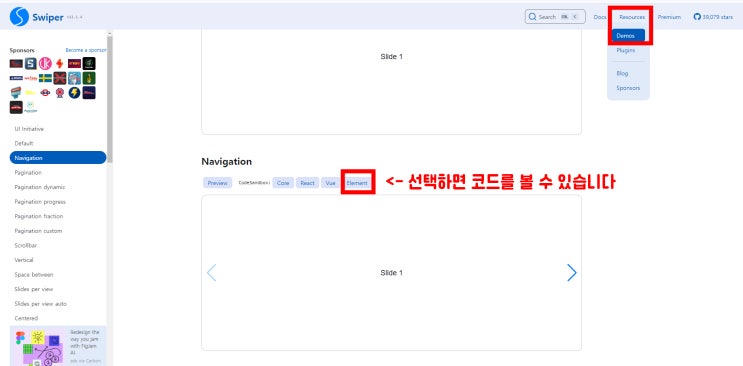The width and height of the screenshot is (743, 366).
Task: Click the 'Sponsors' sidebar heading
Action: tap(22, 50)
